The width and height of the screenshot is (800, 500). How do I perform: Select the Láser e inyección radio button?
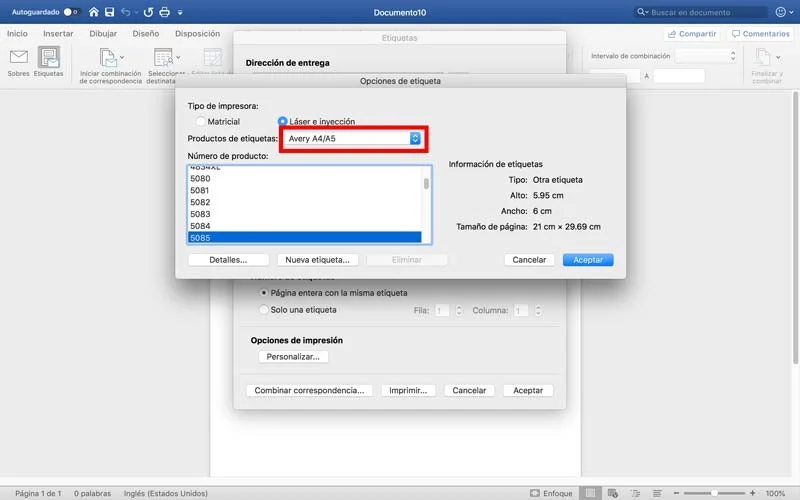(282, 121)
